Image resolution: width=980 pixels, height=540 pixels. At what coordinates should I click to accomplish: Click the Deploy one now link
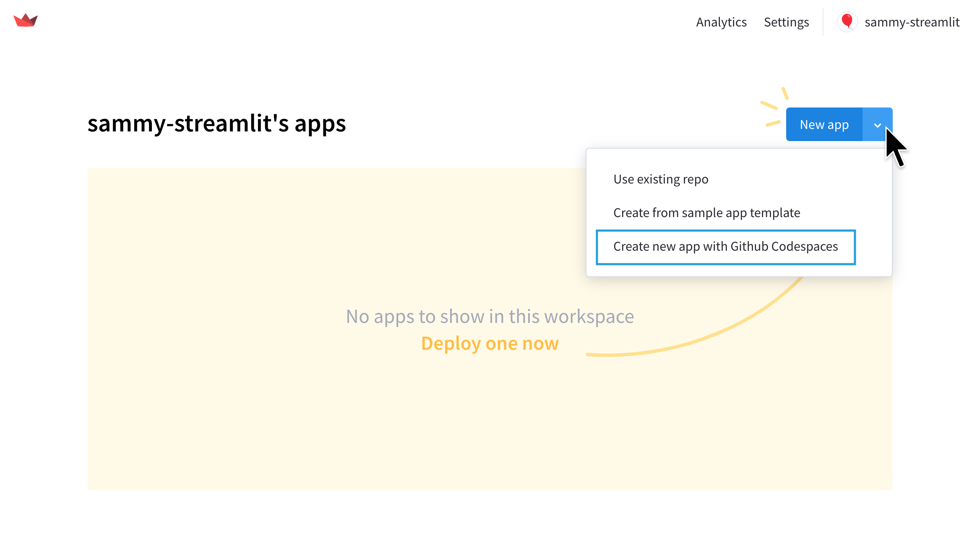pyautogui.click(x=490, y=343)
